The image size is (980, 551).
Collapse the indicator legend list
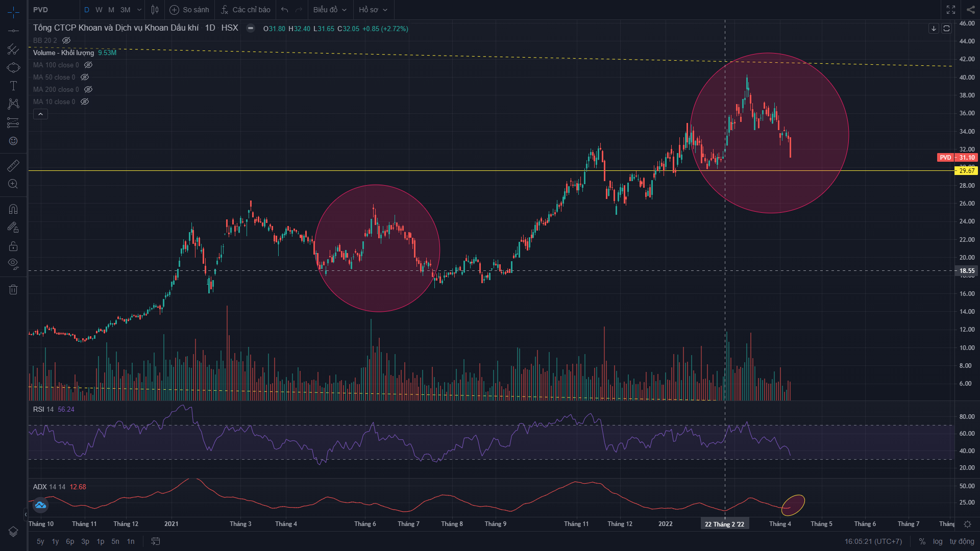40,114
